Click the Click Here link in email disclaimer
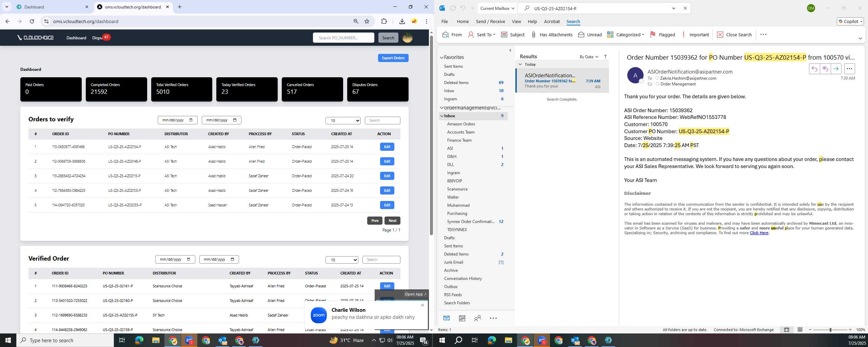Image resolution: width=868 pixels, height=347 pixels. pyautogui.click(x=759, y=233)
